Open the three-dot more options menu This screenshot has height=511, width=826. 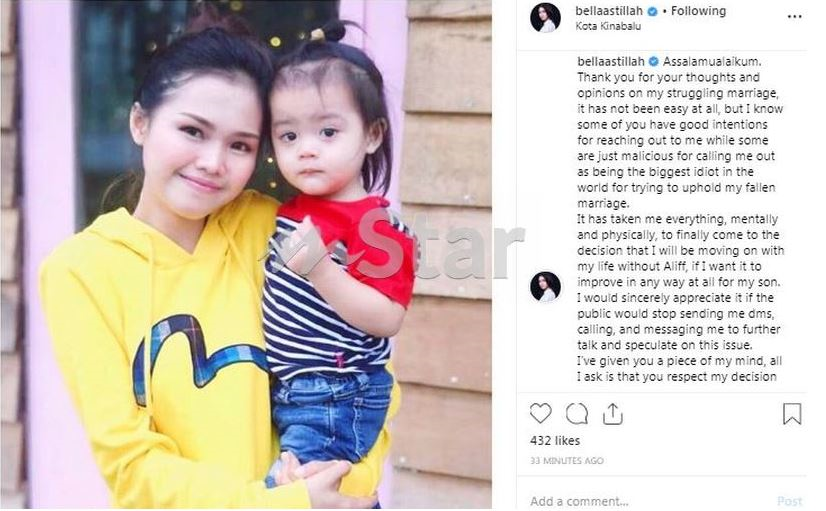[794, 17]
